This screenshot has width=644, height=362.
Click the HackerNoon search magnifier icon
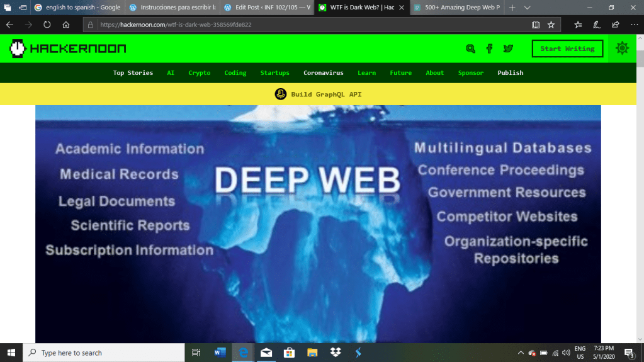click(x=470, y=48)
